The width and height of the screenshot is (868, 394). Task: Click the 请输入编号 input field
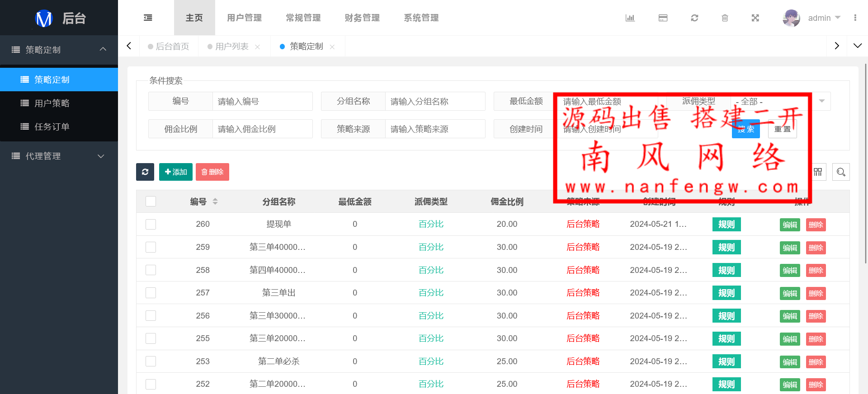coord(262,102)
